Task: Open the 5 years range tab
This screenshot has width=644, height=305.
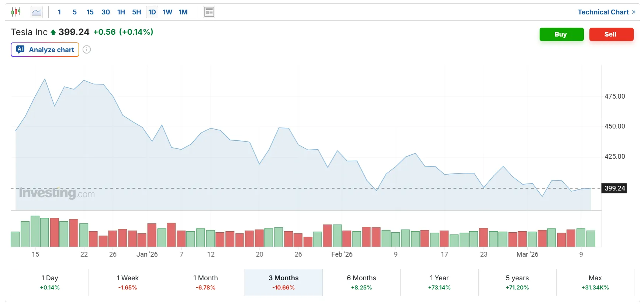Action: 517,282
